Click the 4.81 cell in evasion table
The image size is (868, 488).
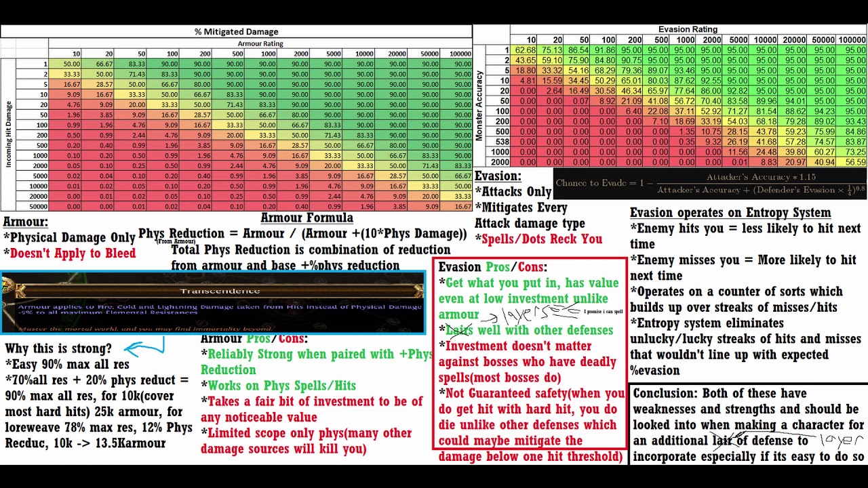[x=528, y=81]
